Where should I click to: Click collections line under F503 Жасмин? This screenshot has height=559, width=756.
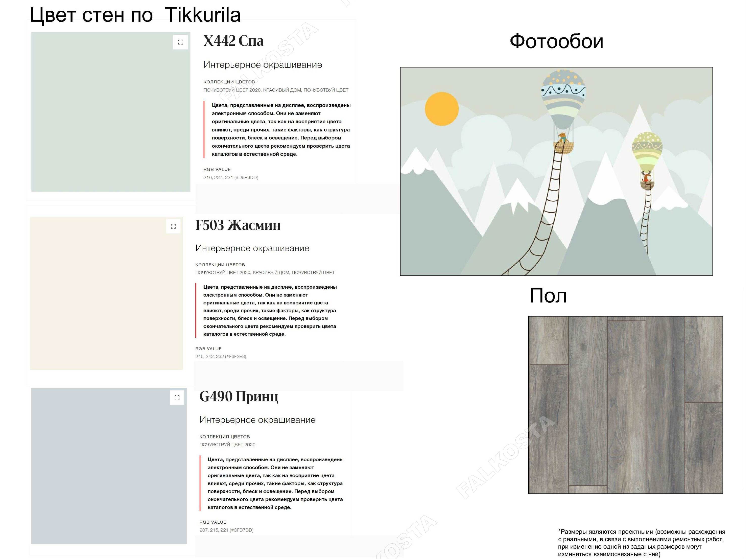[265, 272]
